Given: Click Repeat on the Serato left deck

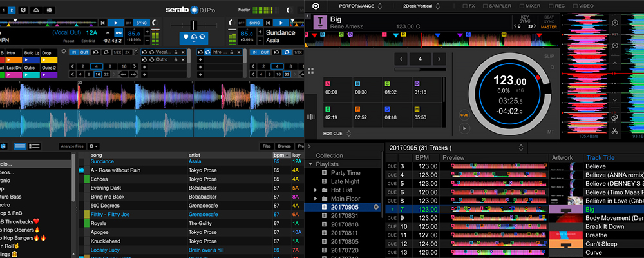Looking at the screenshot, I should pyautogui.click(x=69, y=41).
